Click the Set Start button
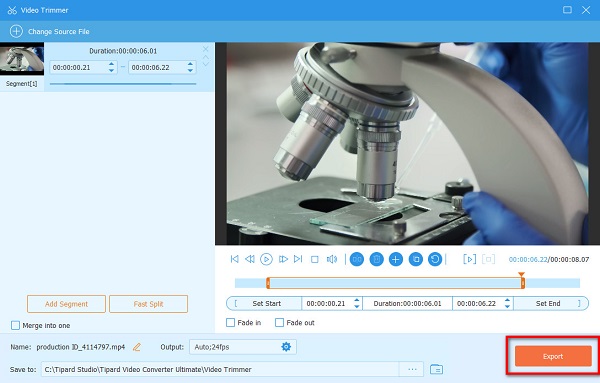The image size is (600, 383). 264,303
